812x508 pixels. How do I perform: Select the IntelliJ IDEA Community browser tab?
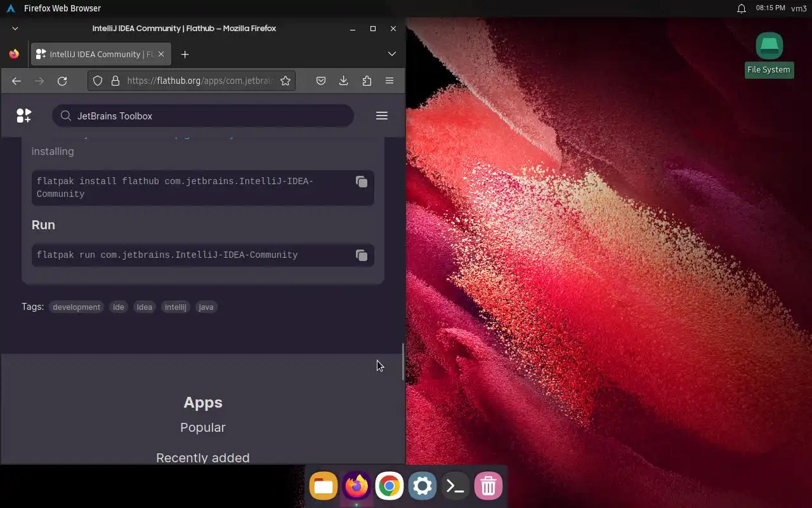[101, 54]
